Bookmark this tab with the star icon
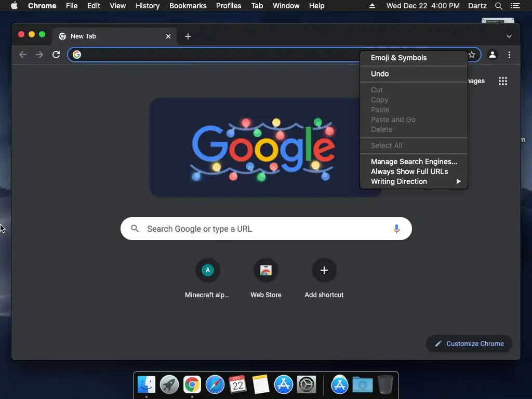Screen dimensions: 532x399 (x=472, y=55)
